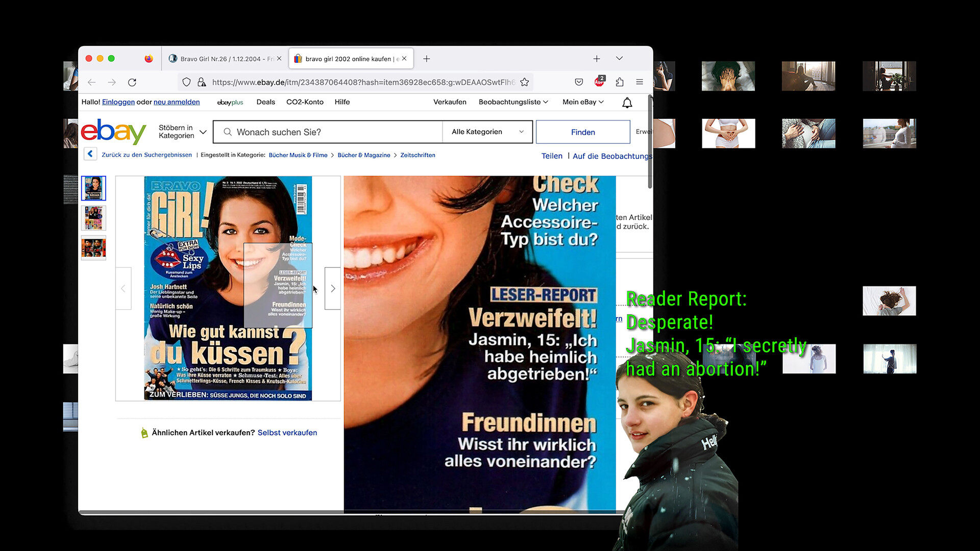
Task: Reload the page with refresh icon
Action: [x=132, y=82]
